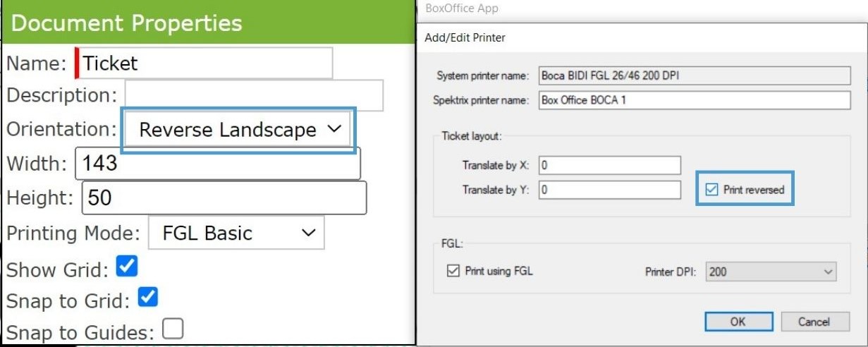This screenshot has height=347, width=868.
Task: Open the Orientation dropdown showing Reverse Landscape
Action: [238, 130]
